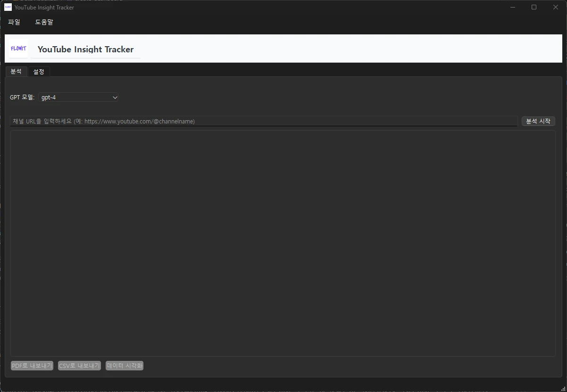567x392 pixels.
Task: Click the chevron arrow of the gpt-4 dropdown
Action: pyautogui.click(x=115, y=98)
